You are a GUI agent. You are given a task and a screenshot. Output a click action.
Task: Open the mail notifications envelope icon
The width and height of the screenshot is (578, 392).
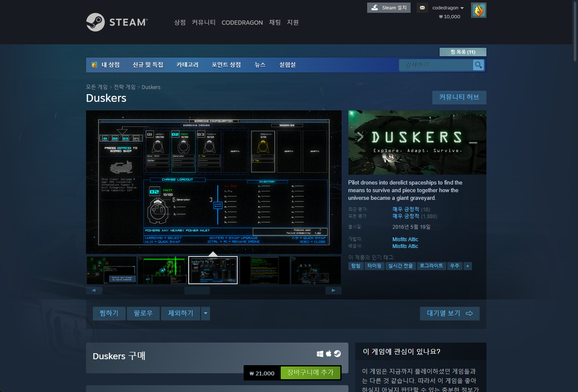422,8
